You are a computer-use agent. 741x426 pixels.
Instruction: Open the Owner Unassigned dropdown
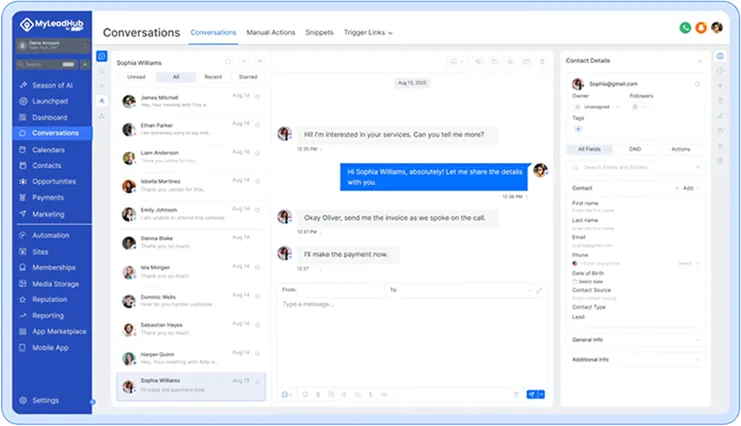(x=597, y=107)
